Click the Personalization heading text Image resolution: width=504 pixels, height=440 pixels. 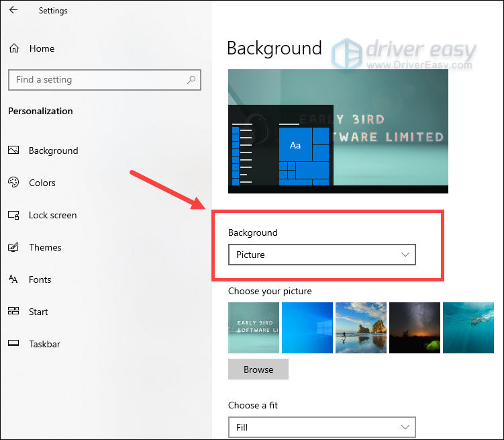pyautogui.click(x=40, y=111)
